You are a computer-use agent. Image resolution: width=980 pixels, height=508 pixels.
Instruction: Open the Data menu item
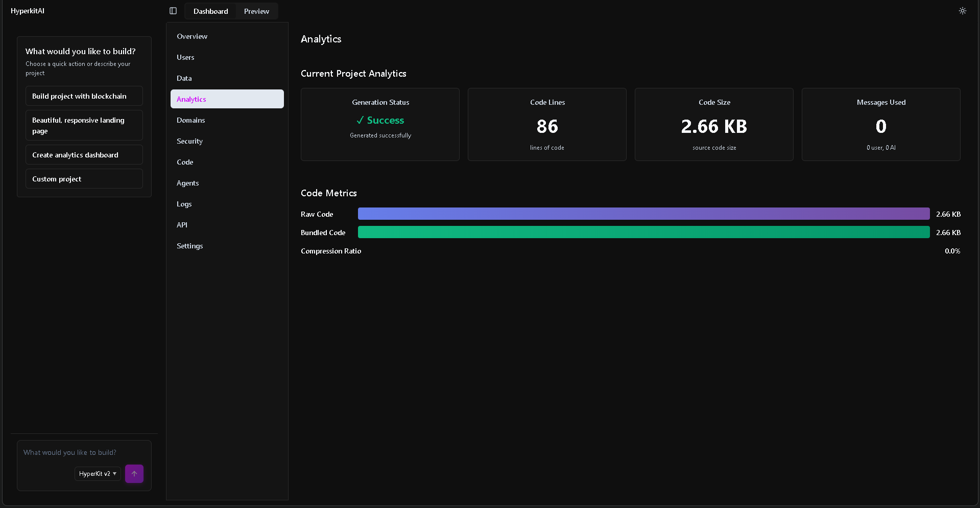(184, 78)
